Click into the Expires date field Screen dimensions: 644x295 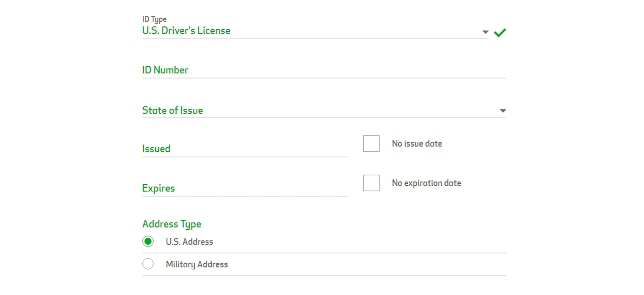pyautogui.click(x=245, y=188)
